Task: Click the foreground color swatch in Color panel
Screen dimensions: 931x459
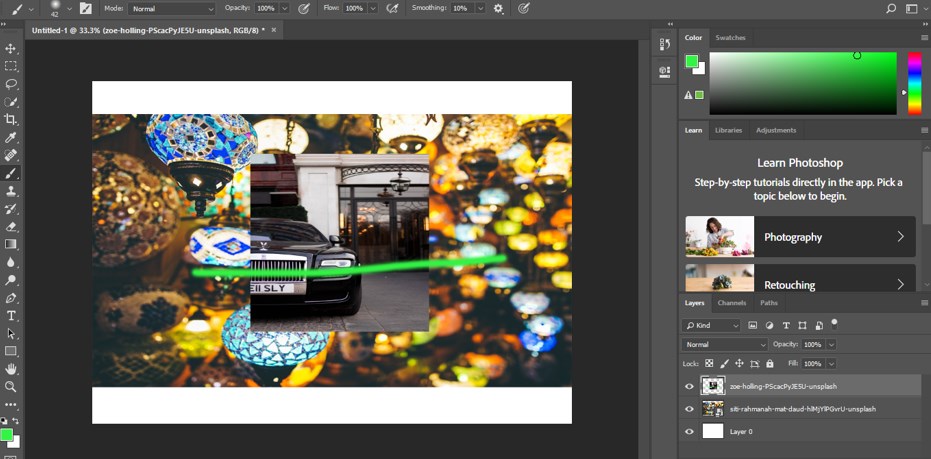Action: pyautogui.click(x=691, y=61)
